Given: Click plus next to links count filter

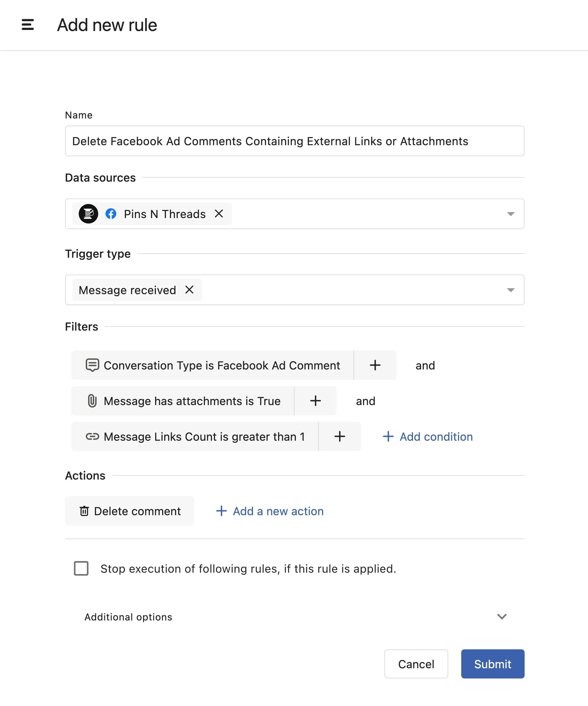Looking at the screenshot, I should coord(339,437).
